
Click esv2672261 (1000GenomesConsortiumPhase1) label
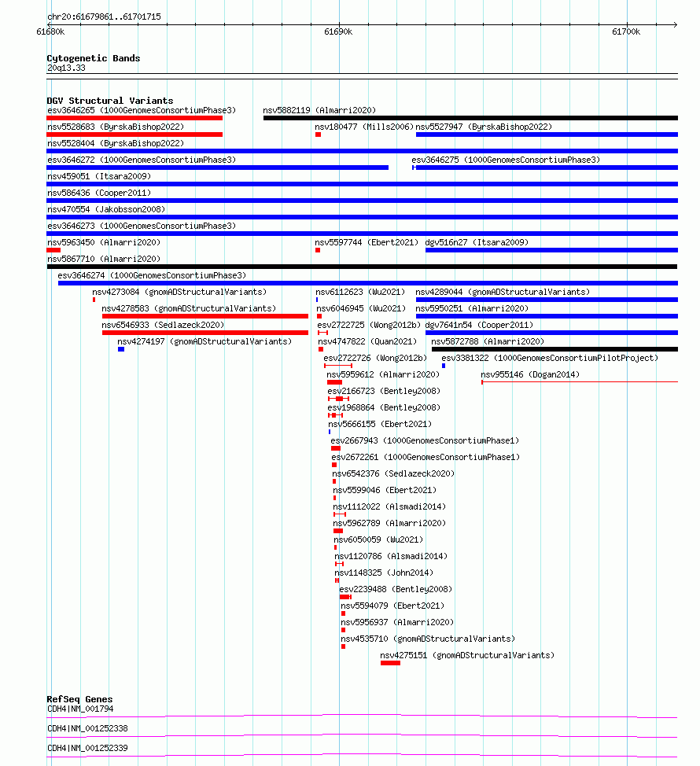tap(426, 458)
